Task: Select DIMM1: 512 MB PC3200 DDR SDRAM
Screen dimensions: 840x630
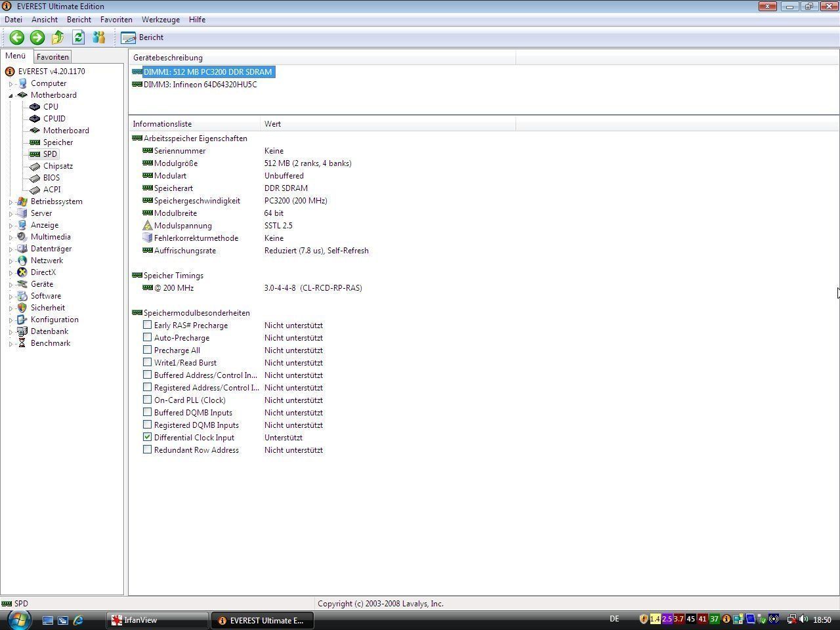Action: coord(208,72)
